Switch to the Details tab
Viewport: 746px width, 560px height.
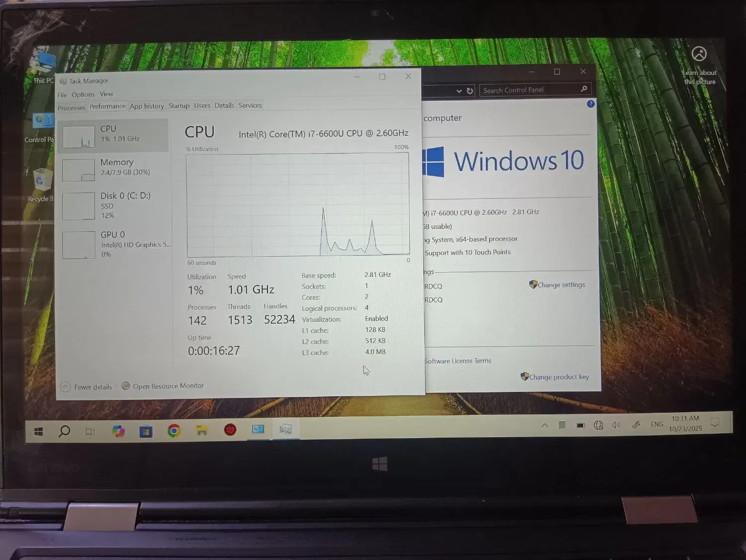(224, 105)
